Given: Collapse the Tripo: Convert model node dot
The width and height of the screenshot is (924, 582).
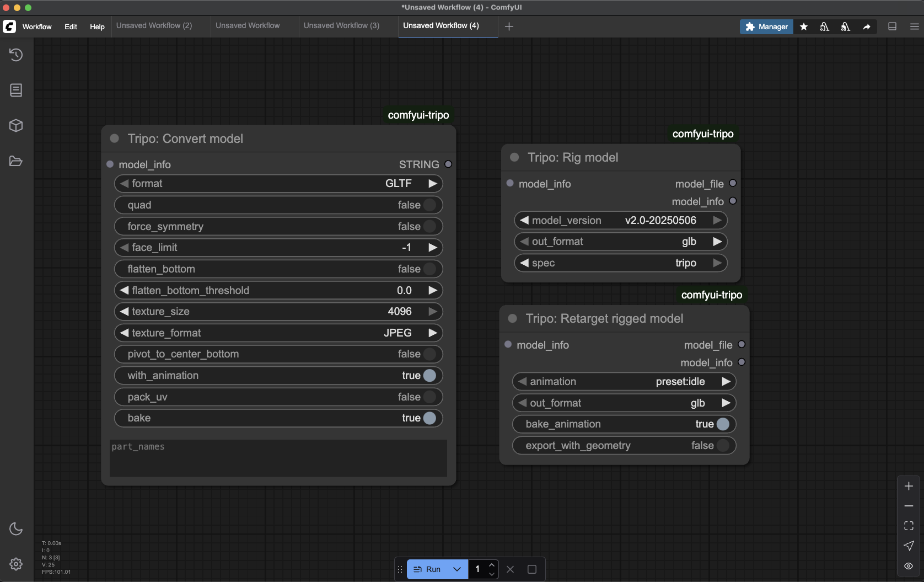Looking at the screenshot, I should coord(115,138).
